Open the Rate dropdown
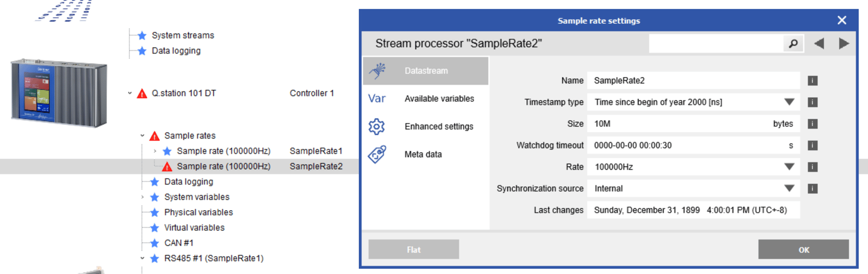The height and width of the screenshot is (274, 868). click(789, 167)
